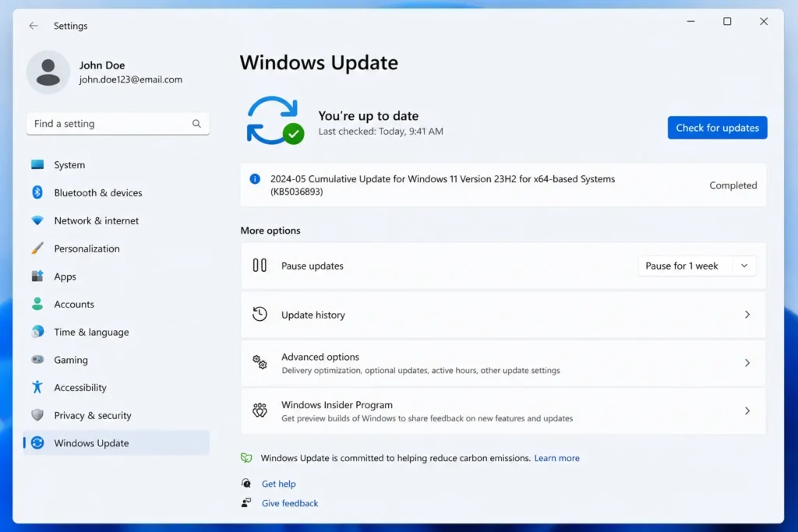Click the More options heading
798x532 pixels.
coord(270,231)
